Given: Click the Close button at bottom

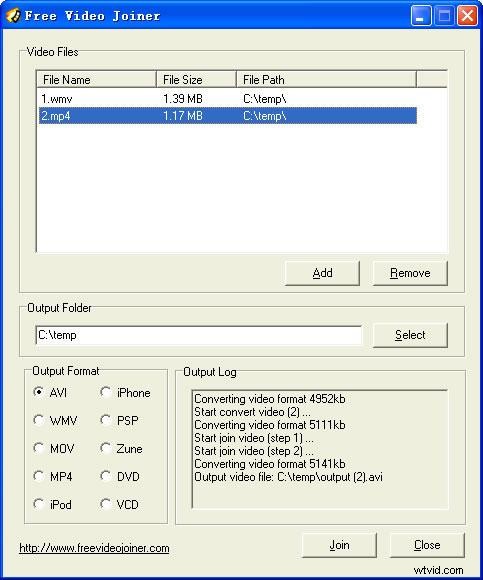Looking at the screenshot, I should pyautogui.click(x=427, y=545).
